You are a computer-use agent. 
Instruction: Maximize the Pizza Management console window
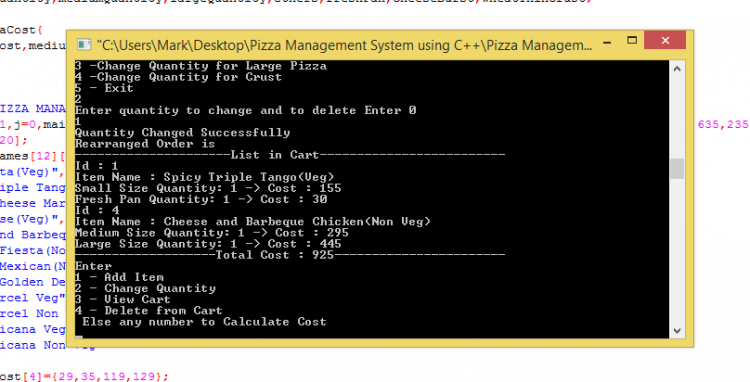click(632, 41)
